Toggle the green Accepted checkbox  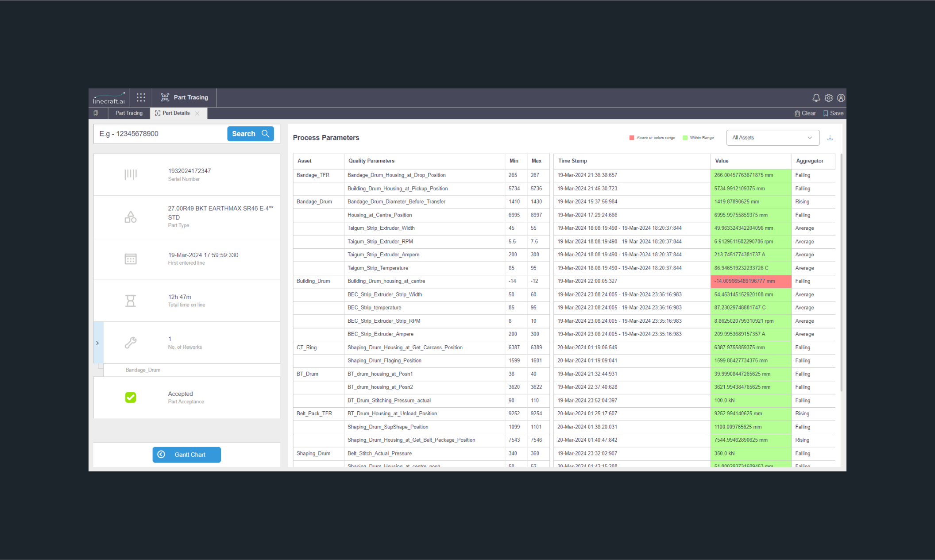pyautogui.click(x=131, y=398)
